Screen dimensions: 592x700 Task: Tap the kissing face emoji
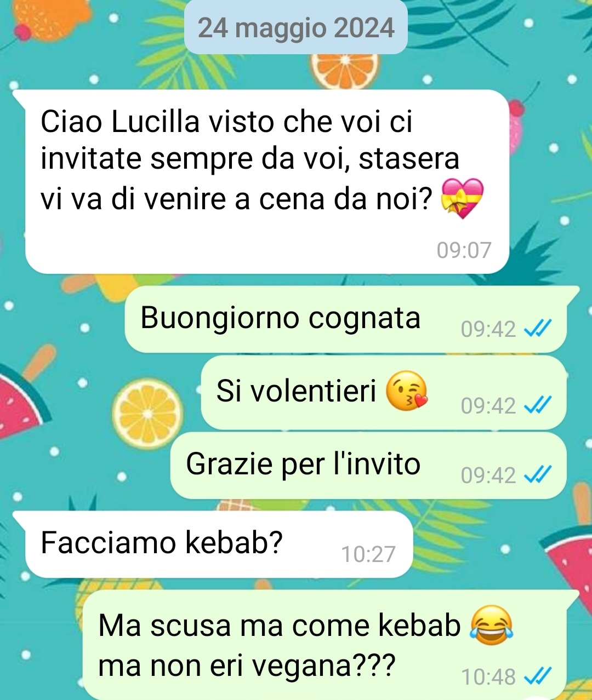[x=407, y=391]
